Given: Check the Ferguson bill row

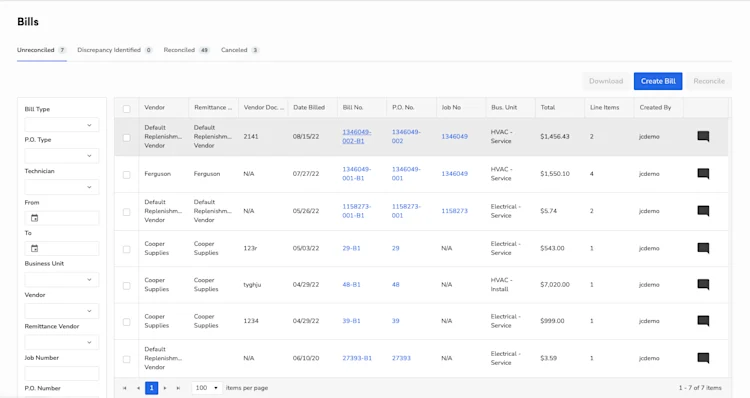Looking at the screenshot, I should (127, 175).
